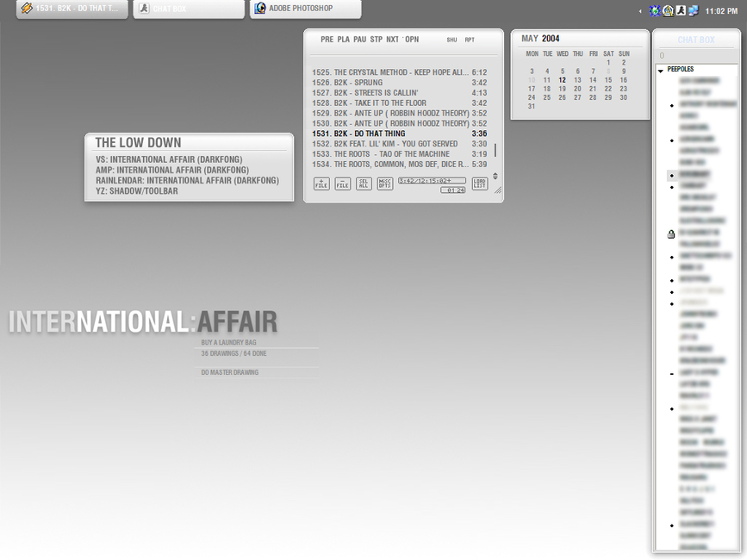The height and width of the screenshot is (560, 747).
Task: Click the LOAD LIST button
Action: tap(480, 184)
